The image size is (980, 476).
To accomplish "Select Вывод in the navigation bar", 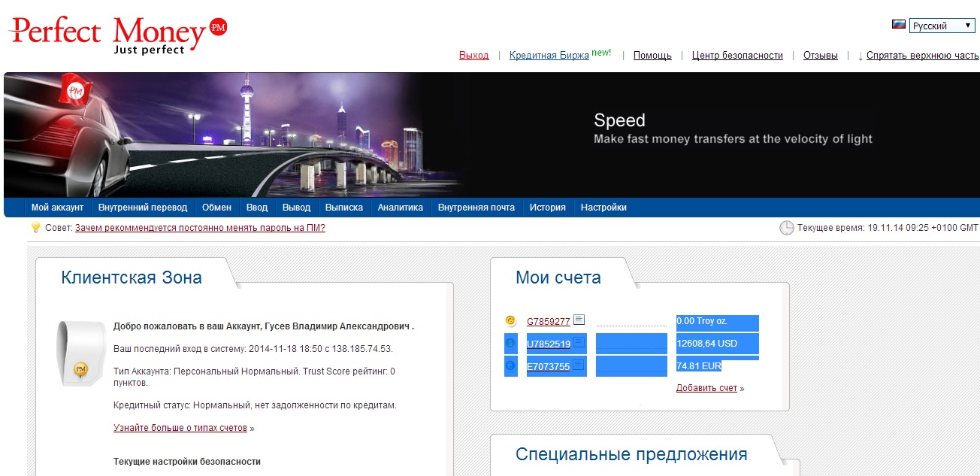I will click(x=296, y=208).
